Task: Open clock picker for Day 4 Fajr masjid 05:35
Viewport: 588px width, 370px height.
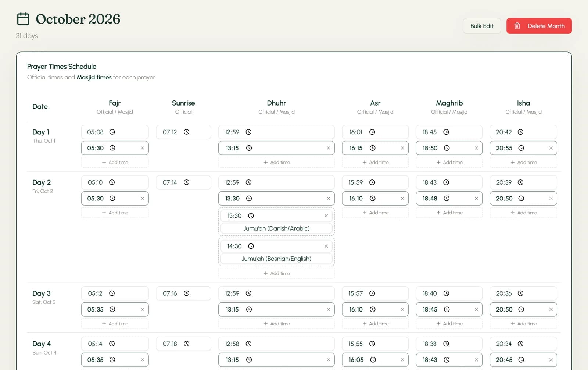Action: [x=112, y=360]
